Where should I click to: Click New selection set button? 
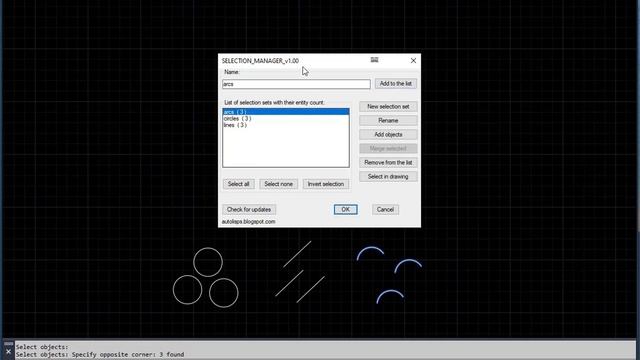click(x=388, y=107)
